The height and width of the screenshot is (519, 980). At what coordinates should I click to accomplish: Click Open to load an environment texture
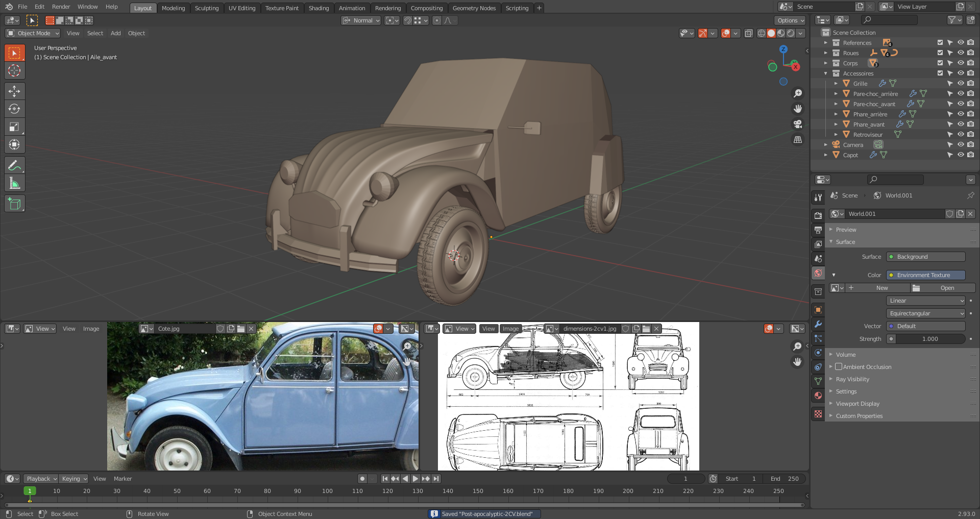942,288
